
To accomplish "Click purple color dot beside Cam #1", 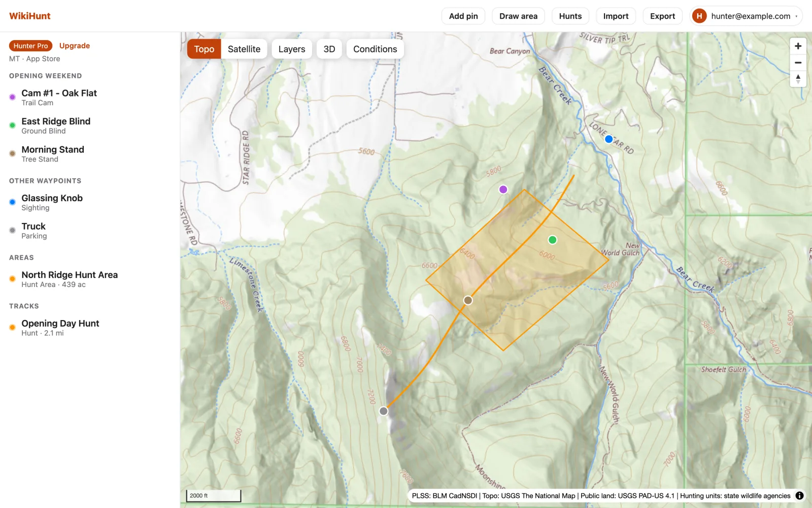I will tap(13, 97).
